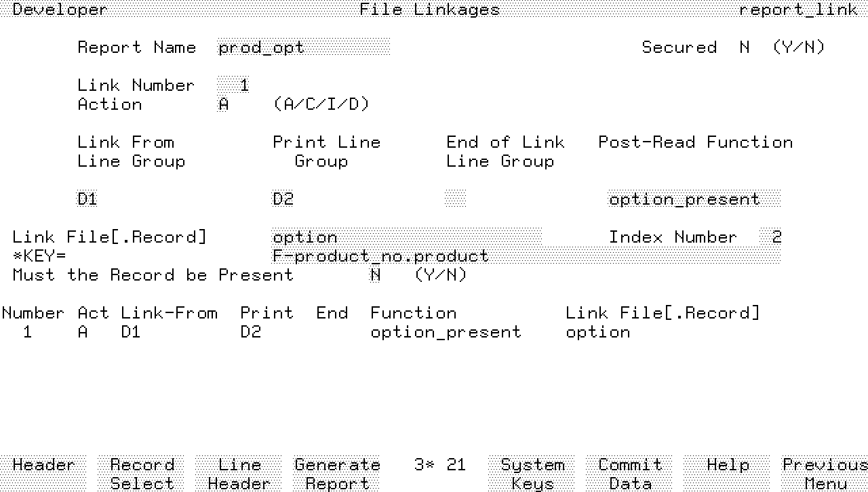Select link row 1 in the list

click(315, 332)
